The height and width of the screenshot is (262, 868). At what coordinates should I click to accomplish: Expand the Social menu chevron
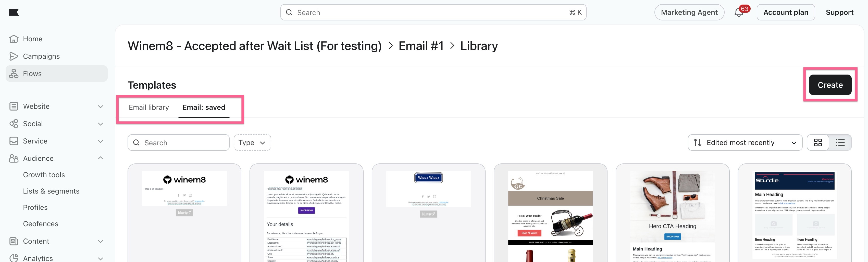(x=101, y=124)
